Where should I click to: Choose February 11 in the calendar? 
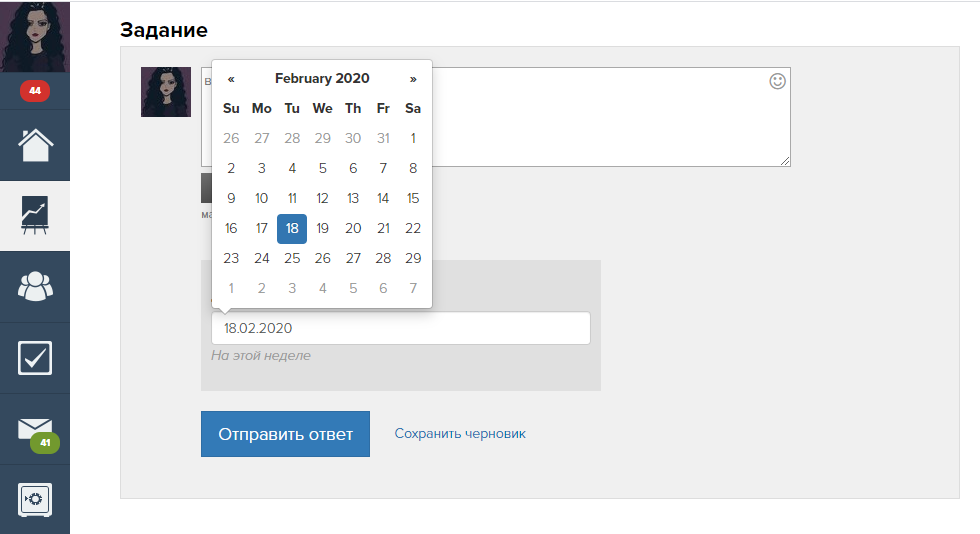(x=292, y=198)
